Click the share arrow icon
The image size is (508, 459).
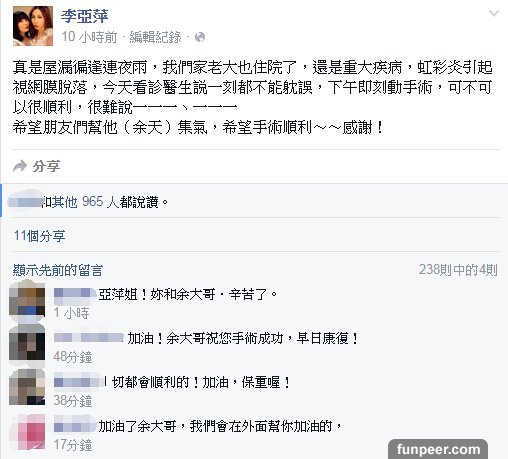[x=20, y=166]
